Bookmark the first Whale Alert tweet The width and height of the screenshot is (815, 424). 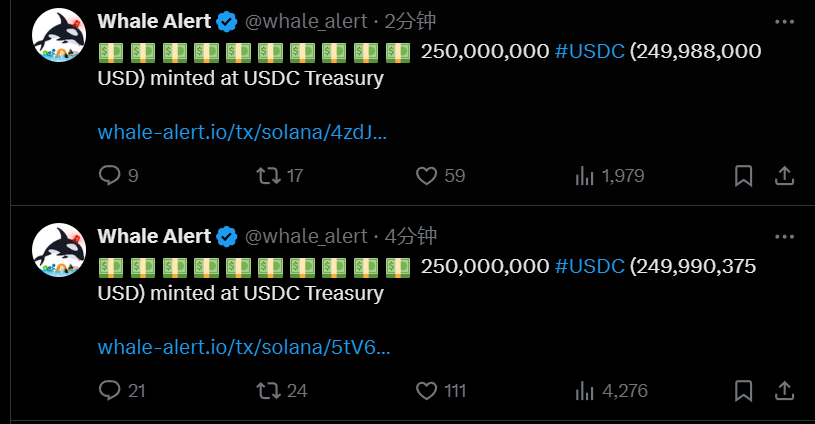tap(744, 176)
